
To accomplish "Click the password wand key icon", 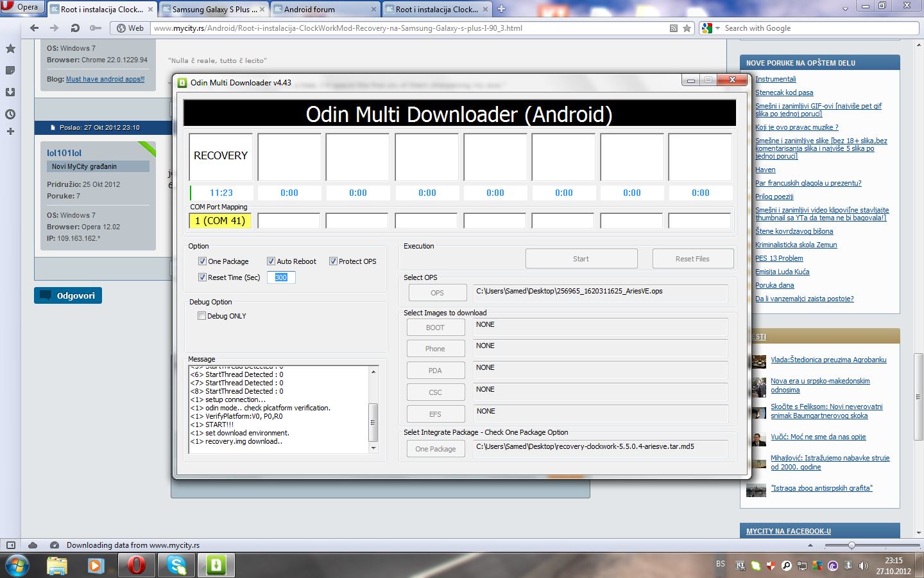I will coord(96,28).
